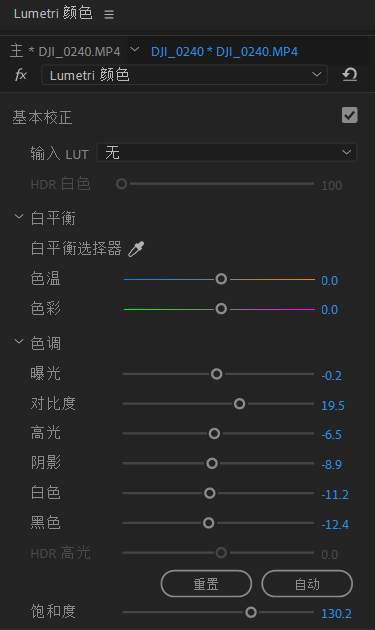Uncheck the 基本校正 checkbox

click(349, 115)
